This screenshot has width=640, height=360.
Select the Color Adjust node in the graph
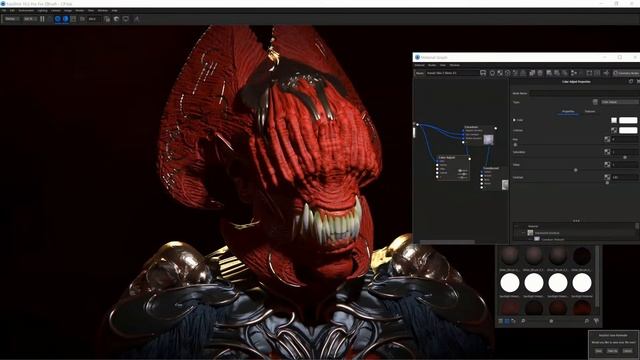[x=453, y=167]
